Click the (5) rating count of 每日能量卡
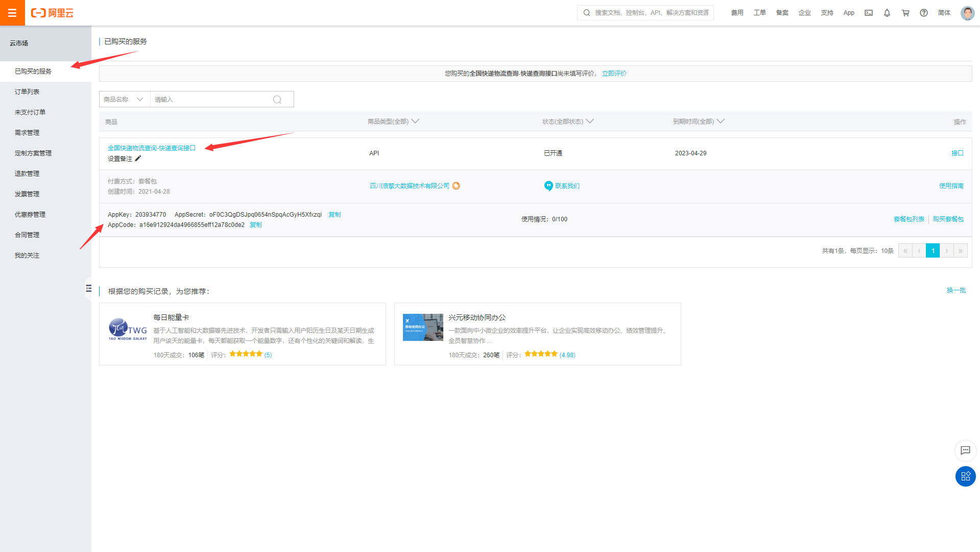Image resolution: width=980 pixels, height=552 pixels. coord(268,355)
